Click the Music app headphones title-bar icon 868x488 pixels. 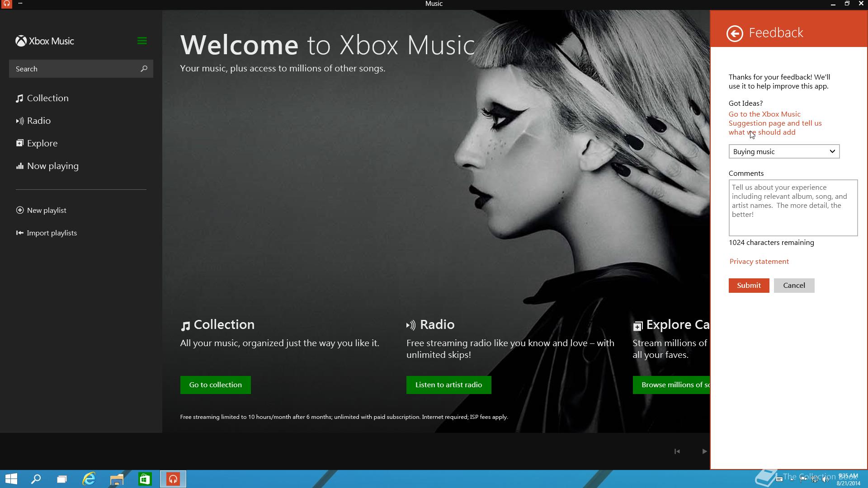(x=6, y=4)
